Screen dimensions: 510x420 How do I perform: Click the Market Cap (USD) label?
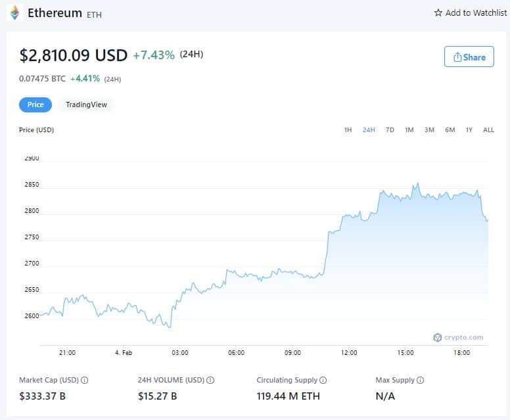[x=49, y=380]
